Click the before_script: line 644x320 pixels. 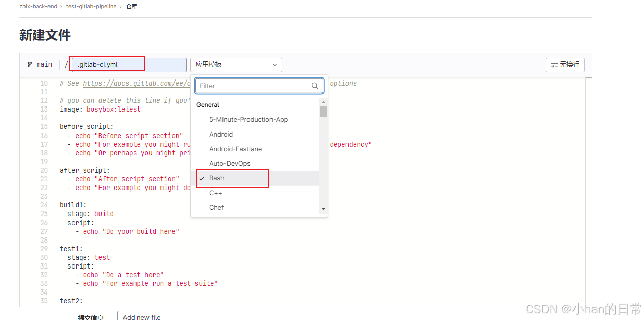(87, 127)
